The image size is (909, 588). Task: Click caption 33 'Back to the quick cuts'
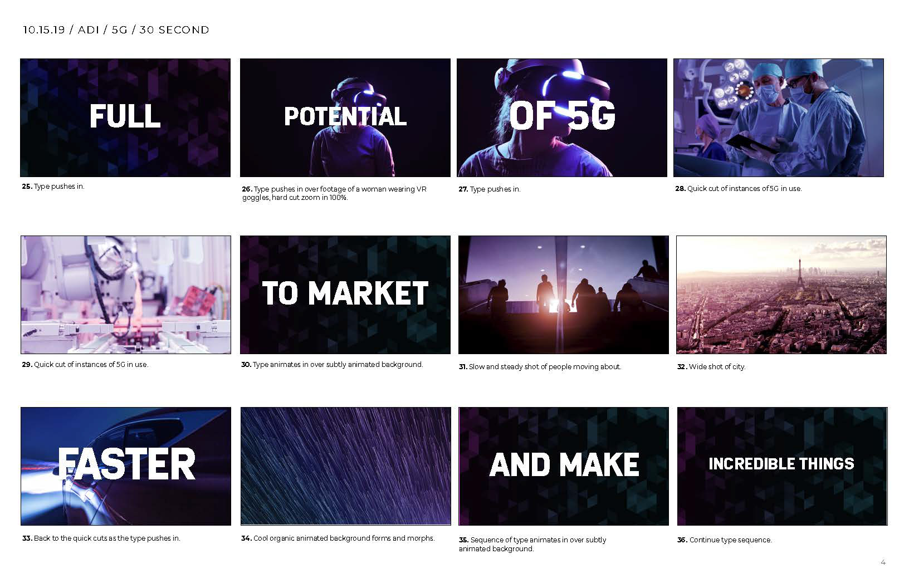point(101,538)
